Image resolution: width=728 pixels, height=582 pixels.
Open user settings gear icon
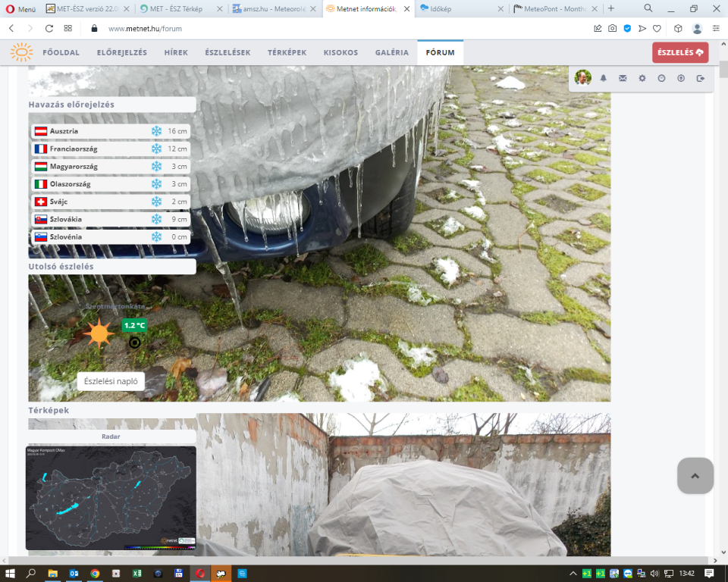tap(642, 78)
